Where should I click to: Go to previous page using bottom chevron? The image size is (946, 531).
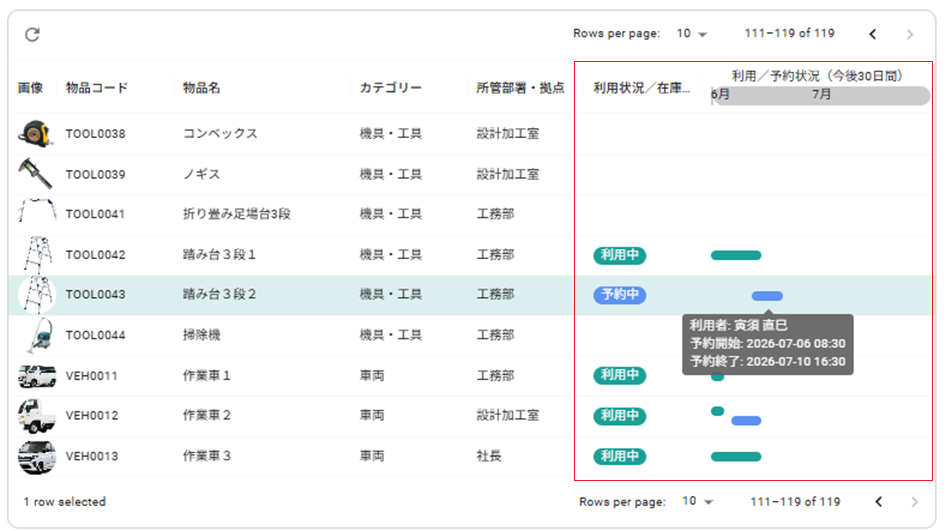coord(878,501)
